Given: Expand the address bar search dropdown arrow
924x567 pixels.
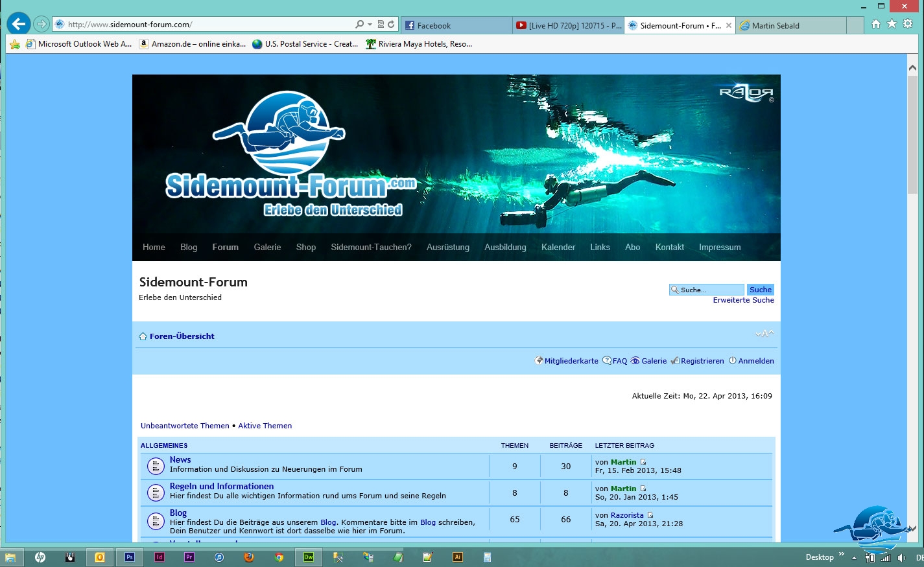Looking at the screenshot, I should tap(370, 25).
